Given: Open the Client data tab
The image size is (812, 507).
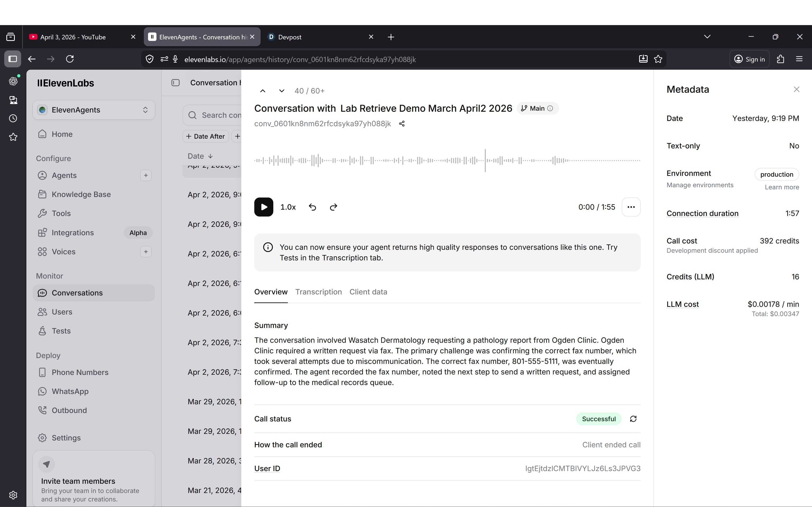Looking at the screenshot, I should click(x=368, y=292).
